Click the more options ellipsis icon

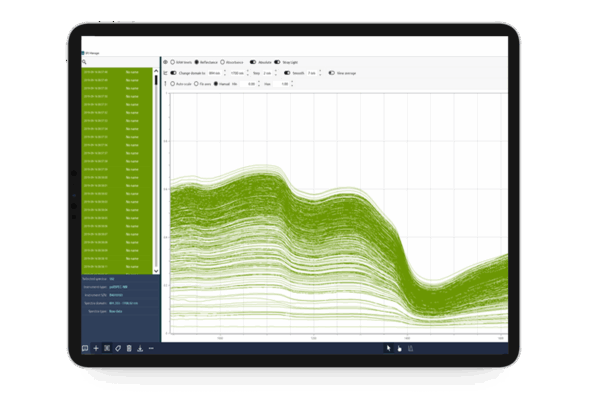[x=151, y=348]
